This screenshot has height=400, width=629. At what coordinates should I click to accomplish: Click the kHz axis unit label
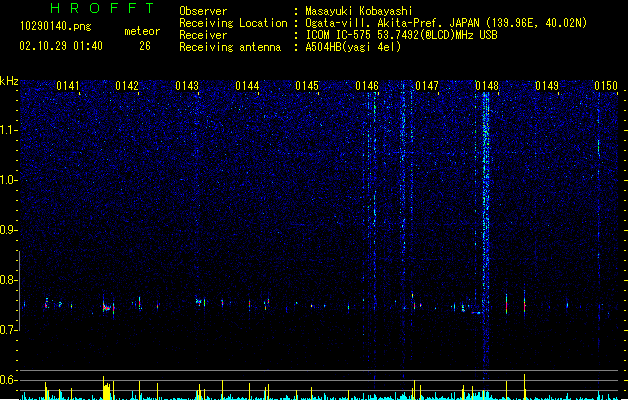[x=9, y=81]
